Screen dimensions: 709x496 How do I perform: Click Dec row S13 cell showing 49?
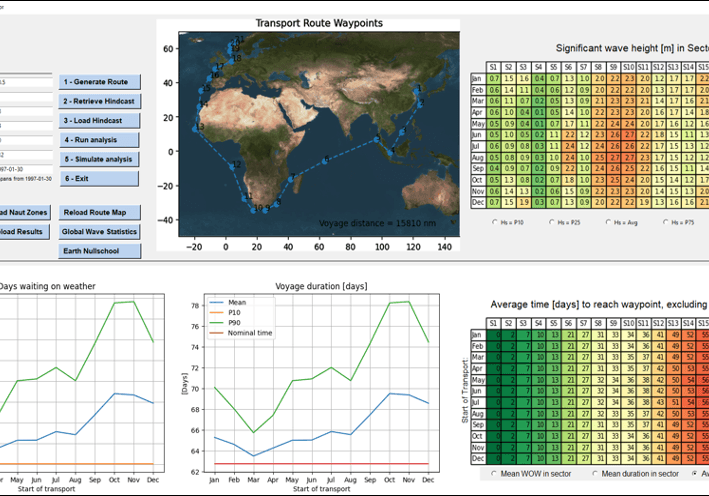[x=674, y=458]
